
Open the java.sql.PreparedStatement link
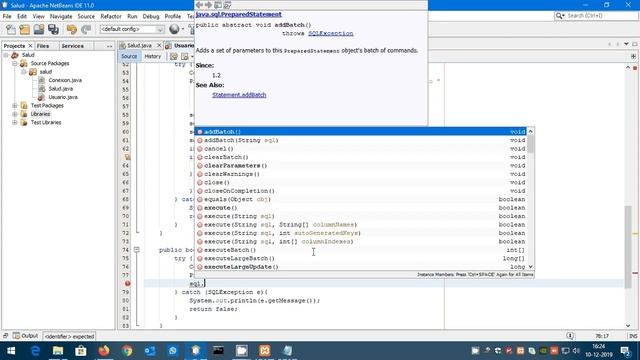(238, 14)
